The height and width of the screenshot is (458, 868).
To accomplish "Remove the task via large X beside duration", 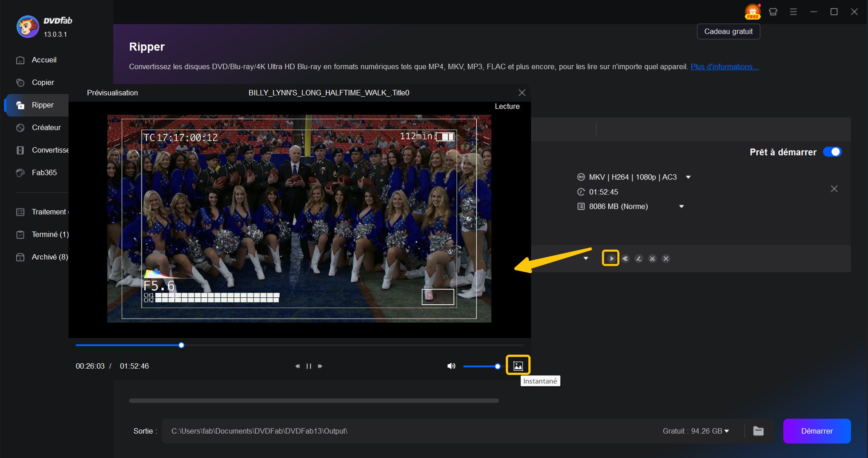I will (834, 189).
